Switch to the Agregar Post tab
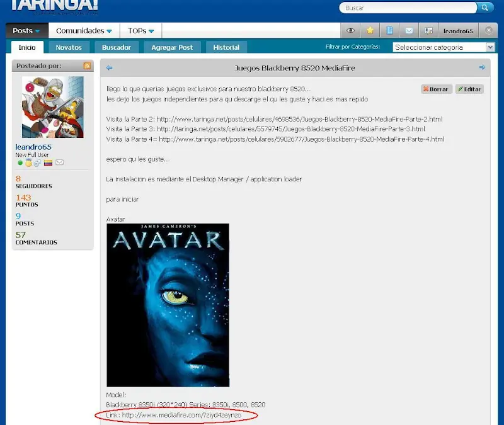Screen dimensions: 504x425 [172, 47]
